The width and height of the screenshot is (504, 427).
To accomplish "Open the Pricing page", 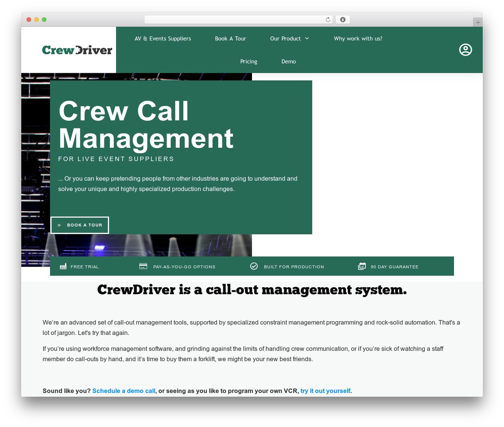I will (249, 61).
